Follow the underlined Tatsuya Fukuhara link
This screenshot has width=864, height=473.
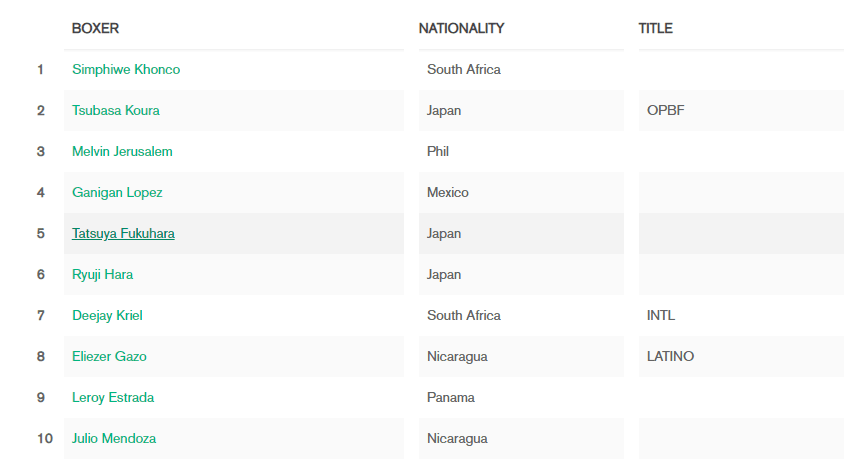123,234
